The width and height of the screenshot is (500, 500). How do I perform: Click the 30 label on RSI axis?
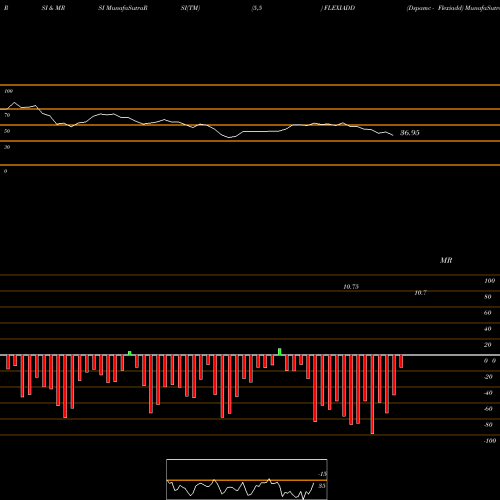coord(7,147)
